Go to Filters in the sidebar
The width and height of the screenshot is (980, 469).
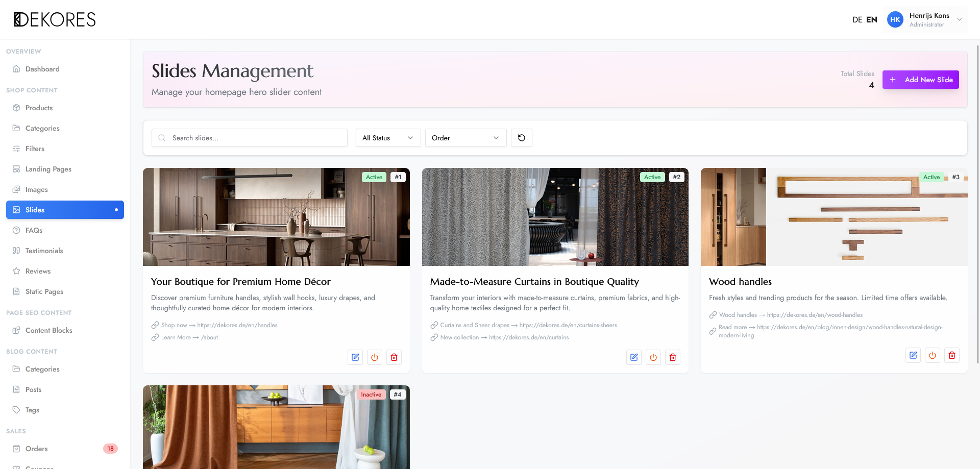(x=65, y=149)
